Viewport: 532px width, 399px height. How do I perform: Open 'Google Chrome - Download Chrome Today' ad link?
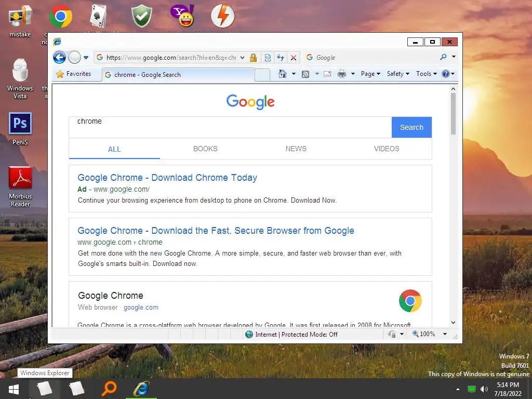167,178
